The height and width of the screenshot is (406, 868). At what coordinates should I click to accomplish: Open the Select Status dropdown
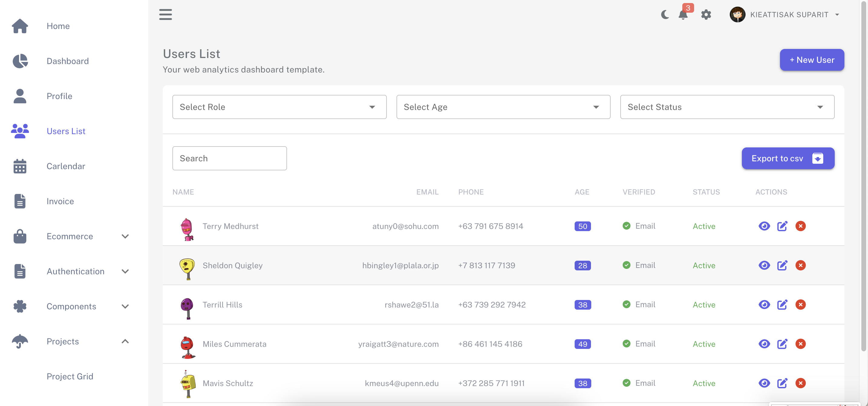(x=727, y=107)
